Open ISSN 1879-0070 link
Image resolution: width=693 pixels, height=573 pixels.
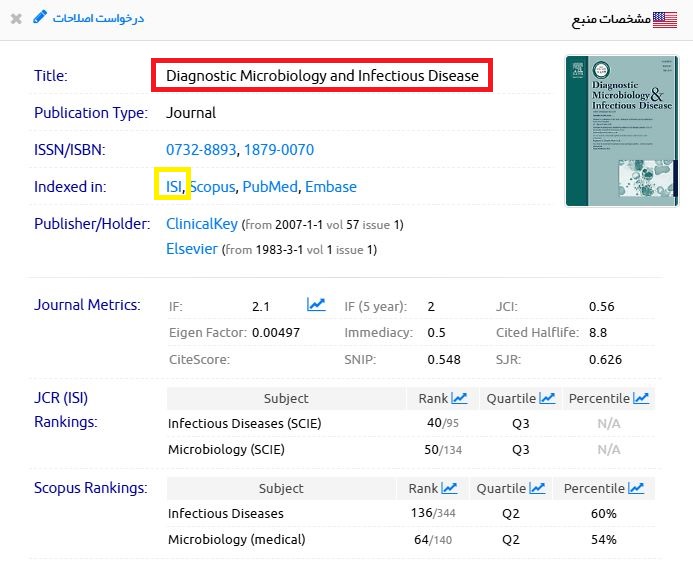pyautogui.click(x=278, y=150)
